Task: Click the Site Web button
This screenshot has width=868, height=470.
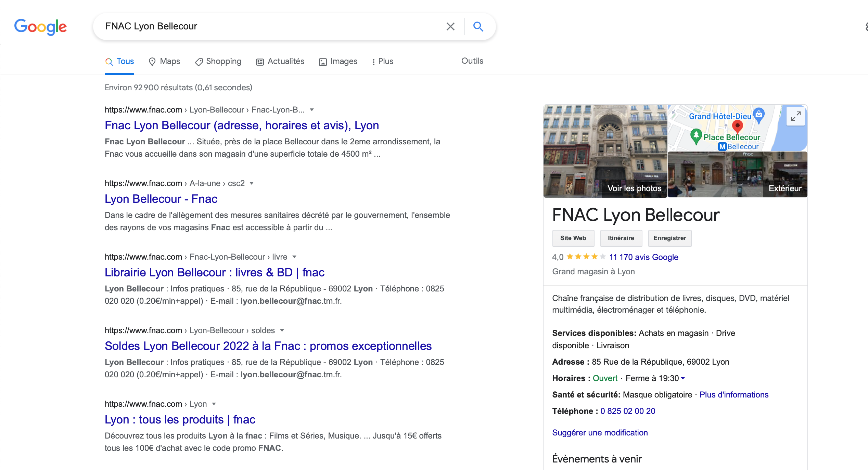Action: (573, 238)
